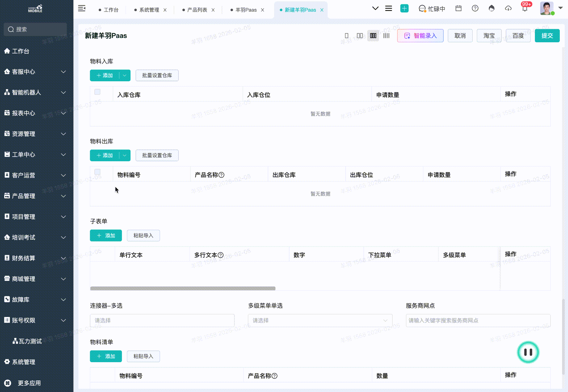Viewport: 568px width, 392px height.
Task: Click help icon beside 产品名称 in 物料清单 table
Action: tap(274, 376)
